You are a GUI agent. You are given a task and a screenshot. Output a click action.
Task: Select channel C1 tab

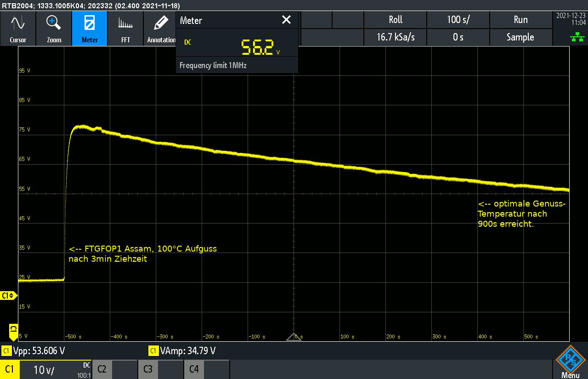click(9, 369)
